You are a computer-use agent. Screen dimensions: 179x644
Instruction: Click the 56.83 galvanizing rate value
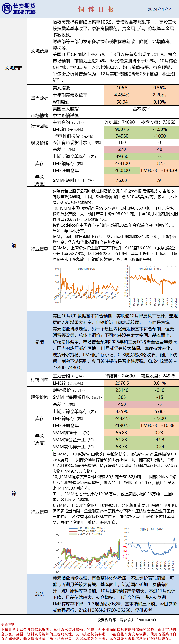(x=122, y=433)
